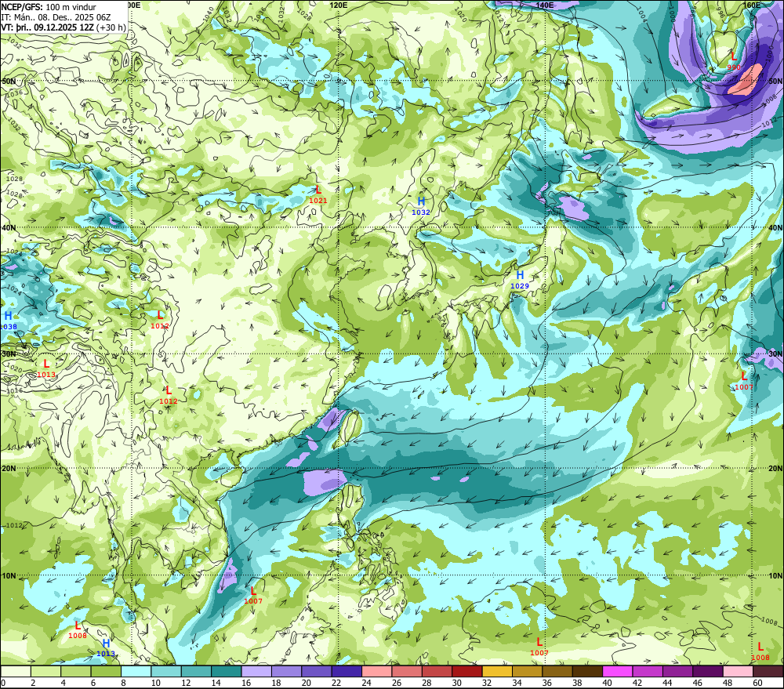The width and height of the screenshot is (784, 689).
Task: Select the light green 2–4 legend swatch
Action: coord(46,671)
